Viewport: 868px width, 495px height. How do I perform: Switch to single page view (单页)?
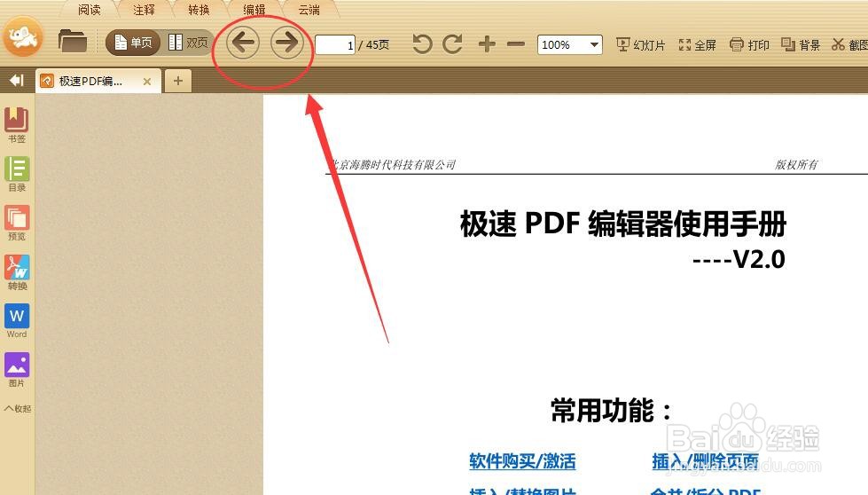tap(133, 43)
